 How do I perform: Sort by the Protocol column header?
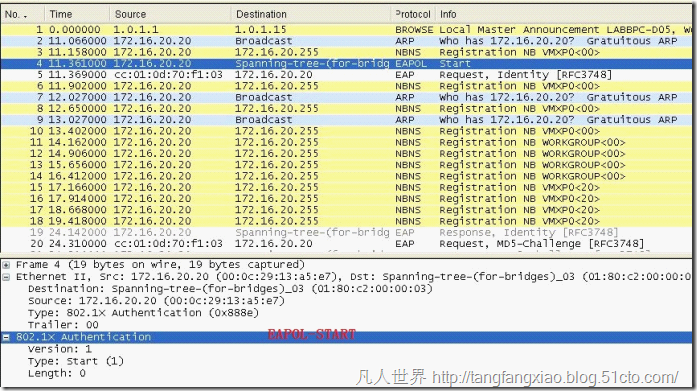(413, 14)
